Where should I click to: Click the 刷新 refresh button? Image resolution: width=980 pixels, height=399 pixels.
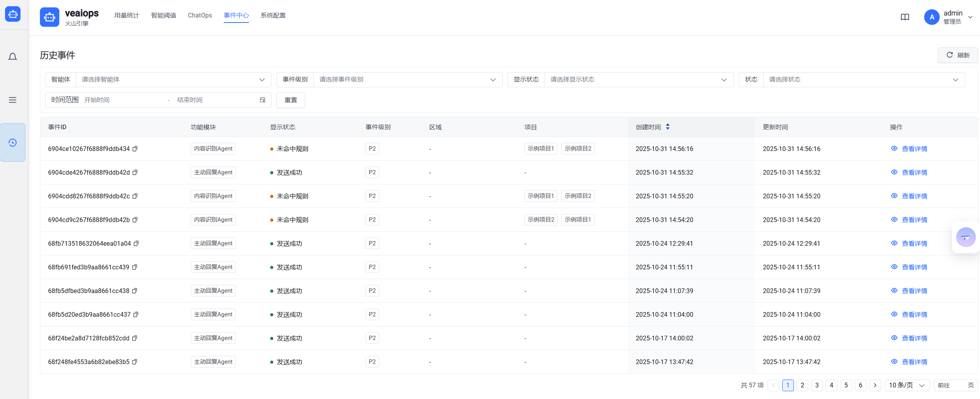[958, 55]
